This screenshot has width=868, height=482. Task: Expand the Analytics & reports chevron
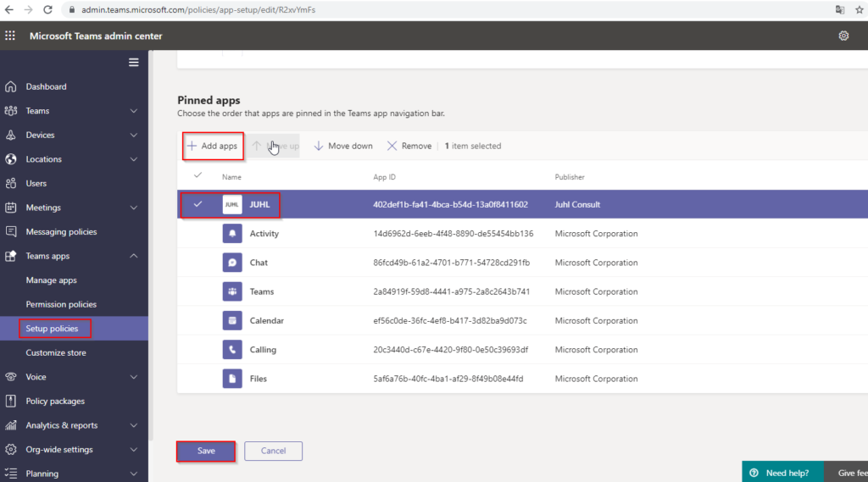pyautogui.click(x=134, y=425)
